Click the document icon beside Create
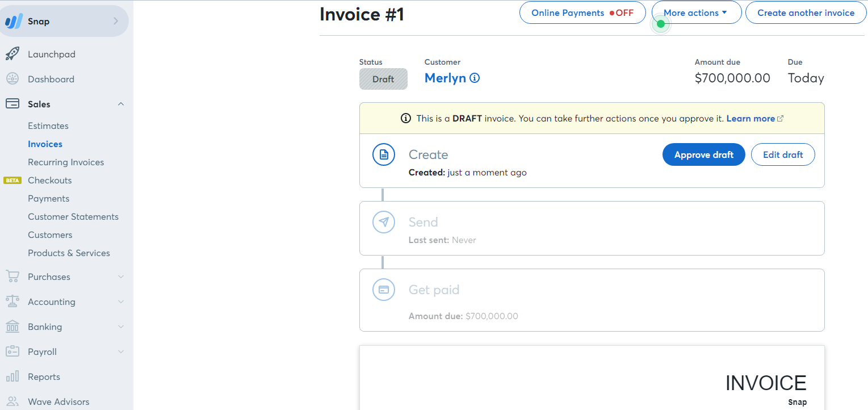This screenshot has height=410, width=868. 383,154
